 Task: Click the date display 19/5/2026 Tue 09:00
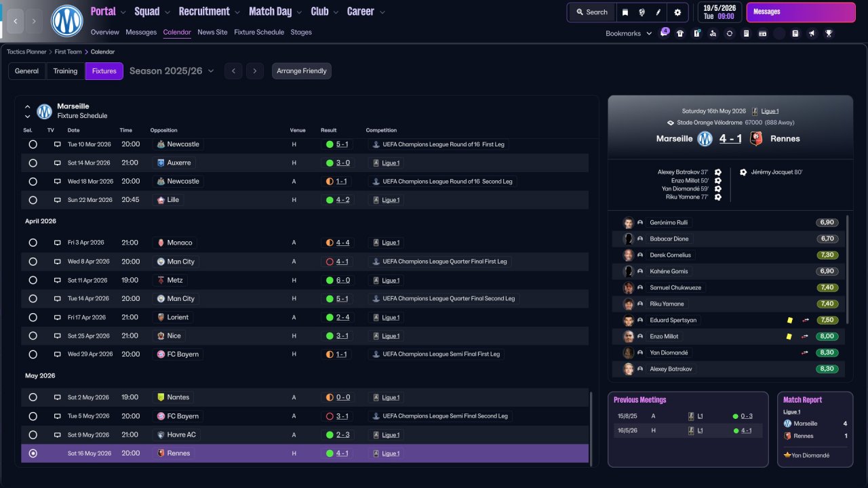[x=719, y=12]
